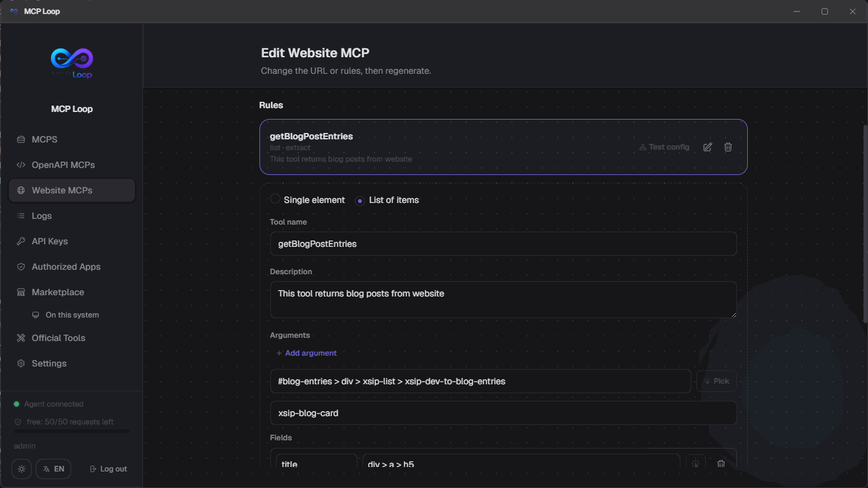The image size is (868, 488).
Task: Minimize the MCP Loop window
Action: [797, 11]
